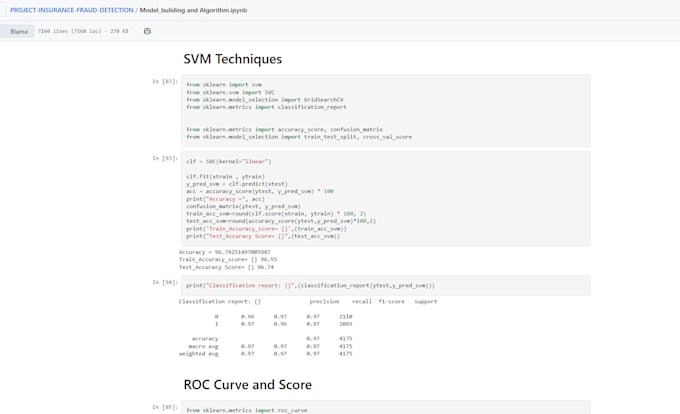Click the 'clf = SVC(kernel="linear")' line
The height and width of the screenshot is (414, 680).
coord(229,161)
